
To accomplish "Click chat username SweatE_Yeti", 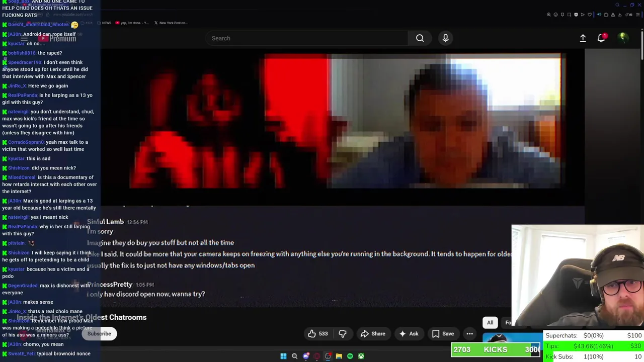I will [21, 354].
